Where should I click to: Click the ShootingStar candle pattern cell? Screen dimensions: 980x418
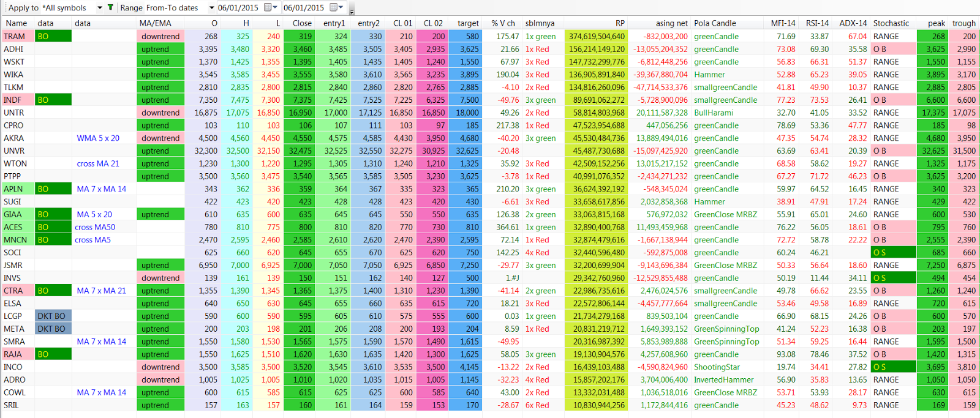tap(717, 367)
